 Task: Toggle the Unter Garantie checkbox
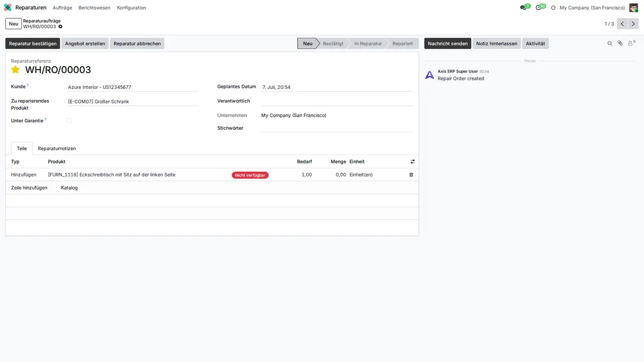pos(69,121)
